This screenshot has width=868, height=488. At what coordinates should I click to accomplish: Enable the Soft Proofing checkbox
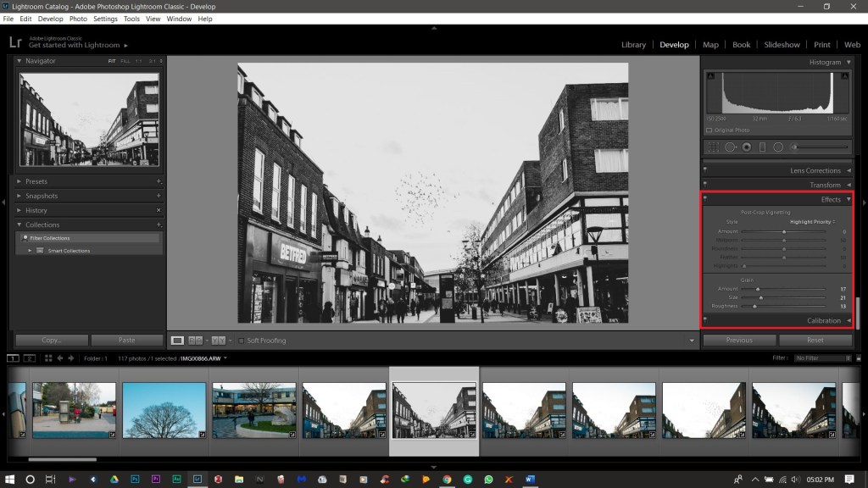point(241,341)
